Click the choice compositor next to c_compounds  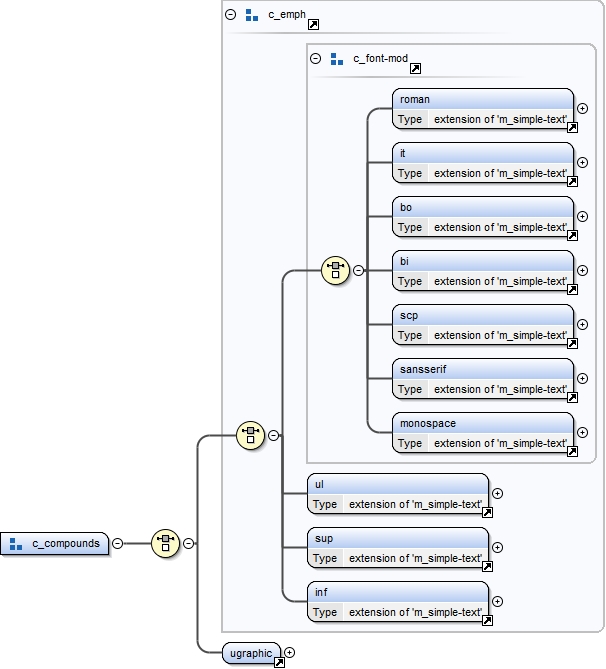(x=165, y=543)
